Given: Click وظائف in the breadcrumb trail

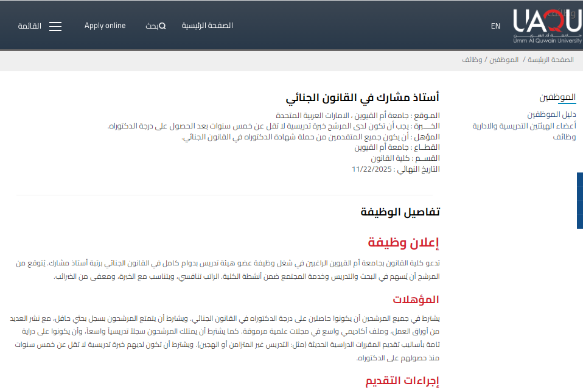Looking at the screenshot, I should tap(472, 60).
